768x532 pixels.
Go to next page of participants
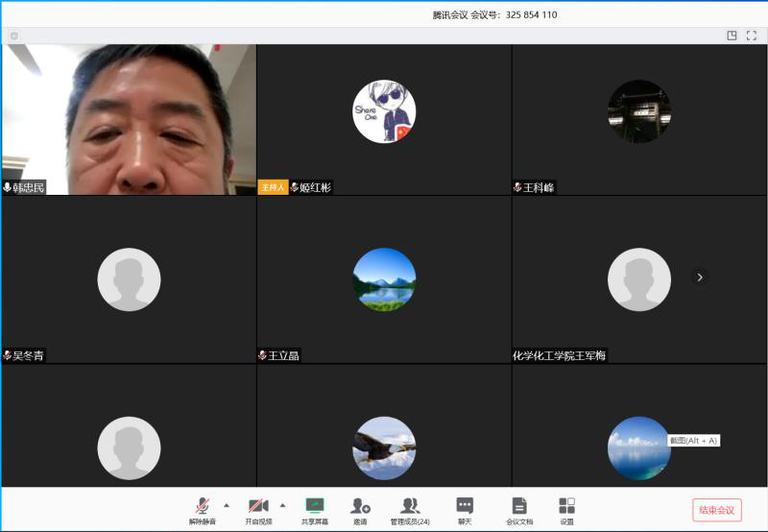[x=700, y=278]
